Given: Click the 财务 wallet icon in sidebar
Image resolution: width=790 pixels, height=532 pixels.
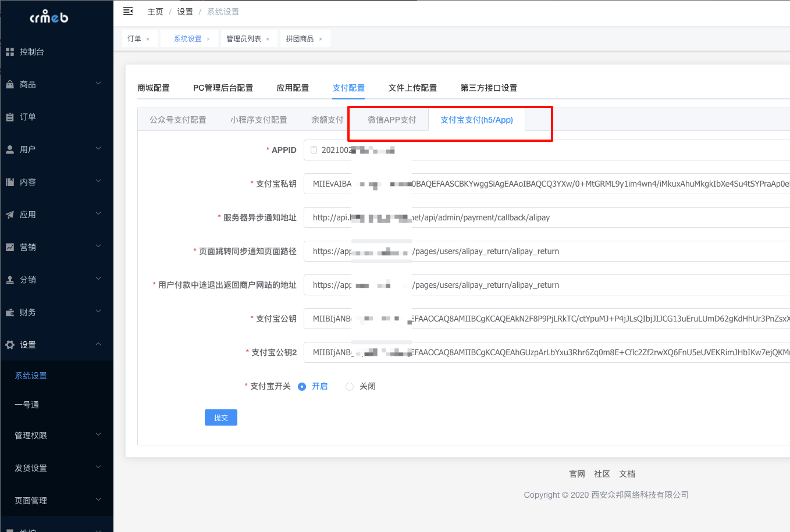Looking at the screenshot, I should pos(10,312).
